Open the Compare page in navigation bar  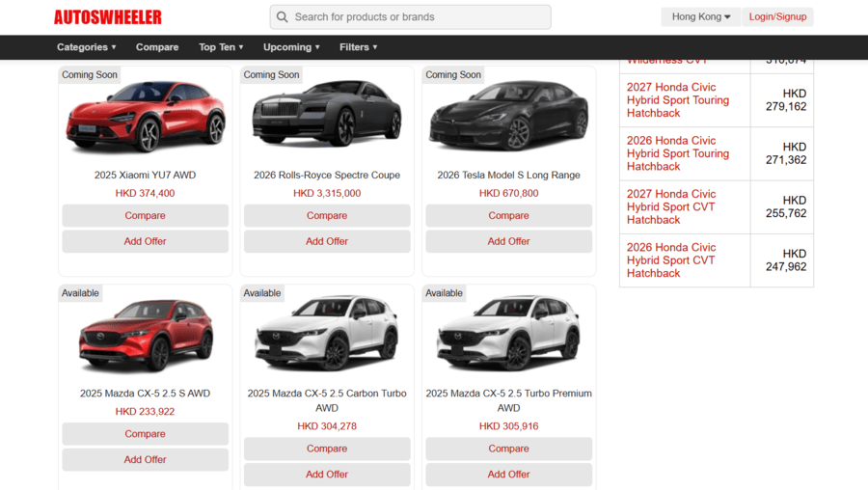pyautogui.click(x=157, y=47)
